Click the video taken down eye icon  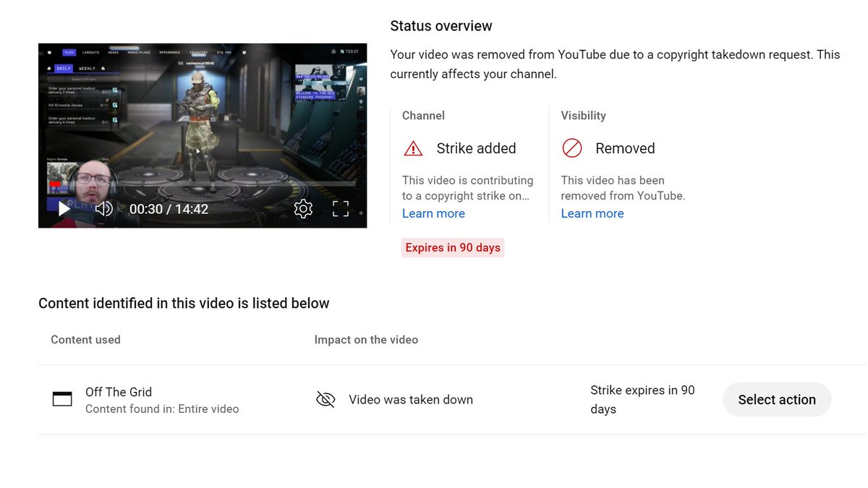coord(325,399)
